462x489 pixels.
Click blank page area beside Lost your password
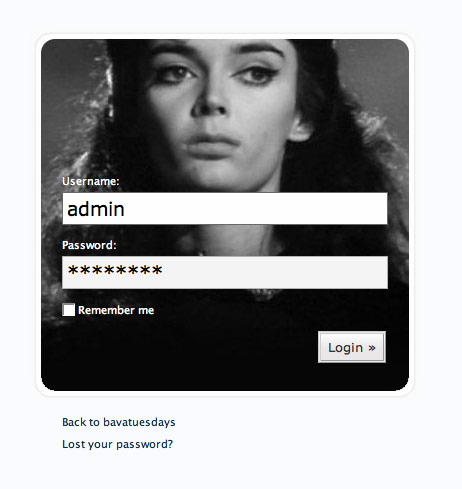coord(300,444)
